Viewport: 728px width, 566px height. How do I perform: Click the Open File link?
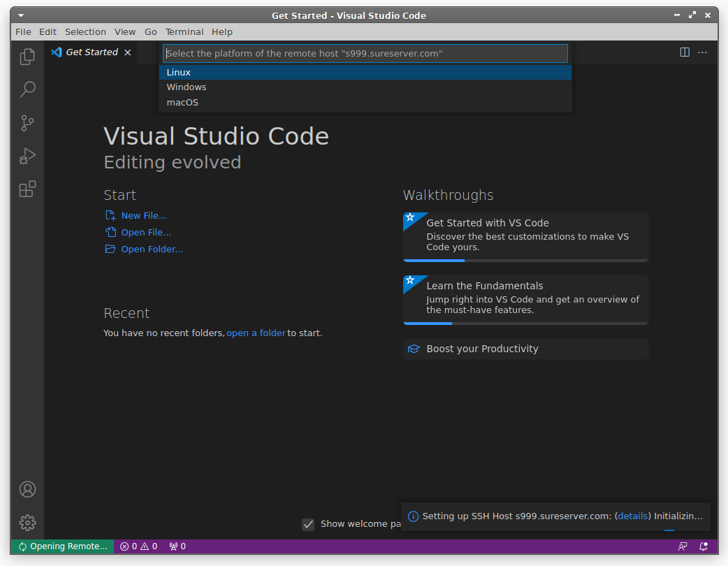(146, 233)
